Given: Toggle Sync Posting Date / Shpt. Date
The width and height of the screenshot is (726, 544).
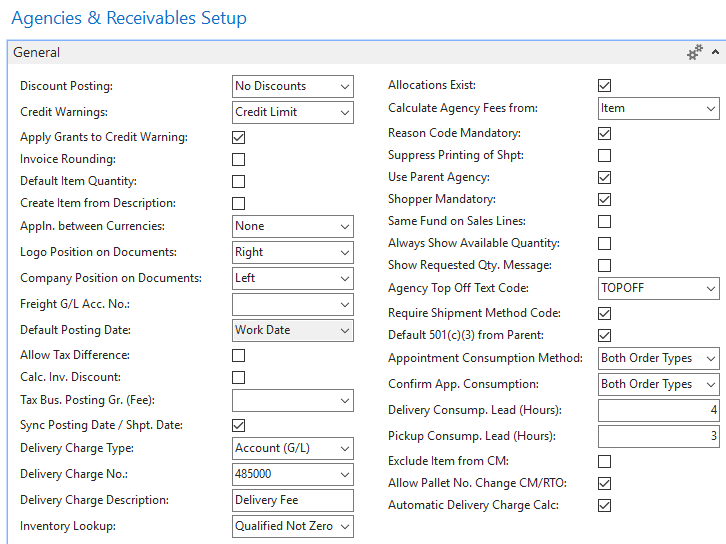Looking at the screenshot, I should pos(239,425).
